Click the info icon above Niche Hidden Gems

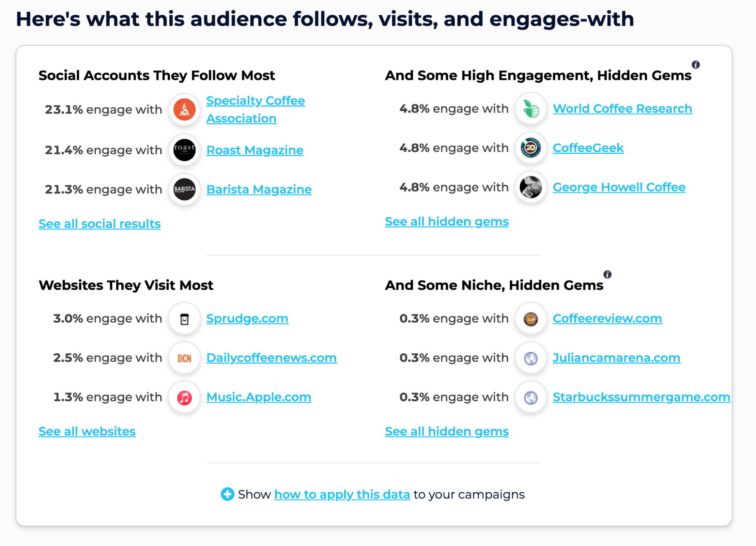point(608,275)
